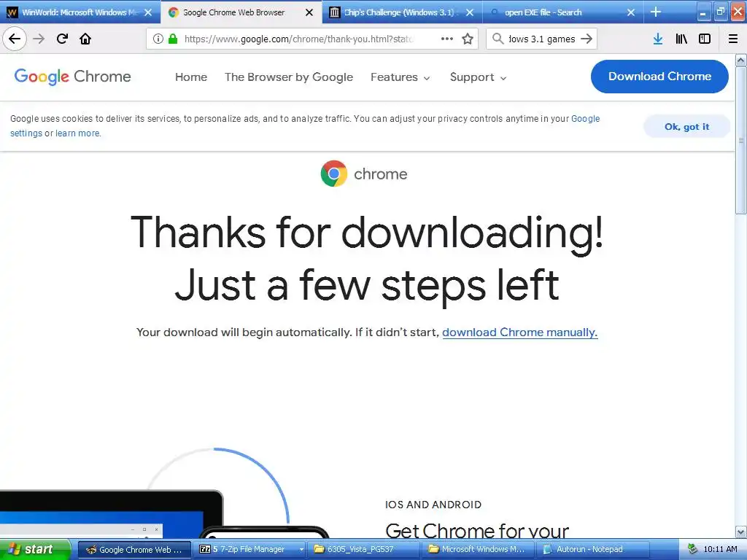Viewport: 747px width, 560px height.
Task: Bookmark this page with the star icon
Action: coord(468,39)
